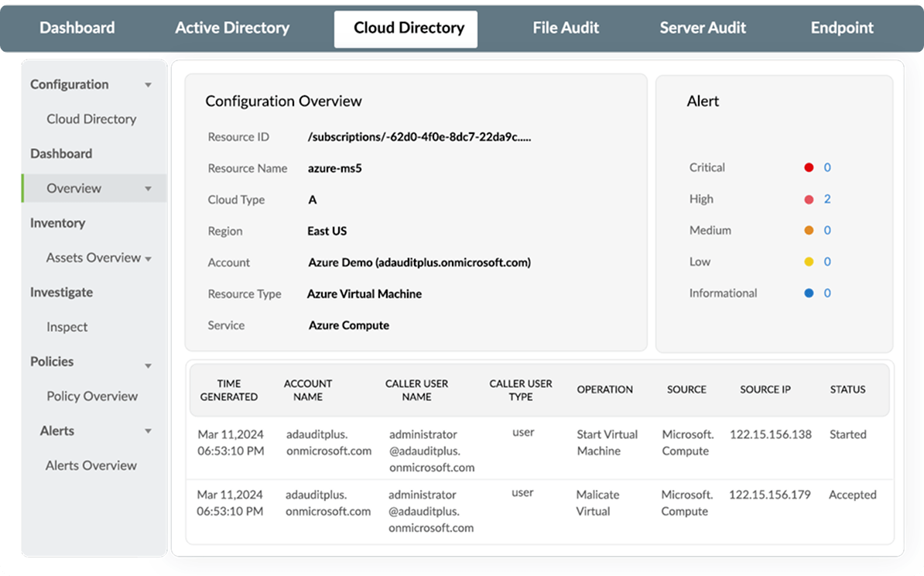Click the blue Informational severity dot
The height and width of the screenshot is (576, 924).
click(808, 293)
